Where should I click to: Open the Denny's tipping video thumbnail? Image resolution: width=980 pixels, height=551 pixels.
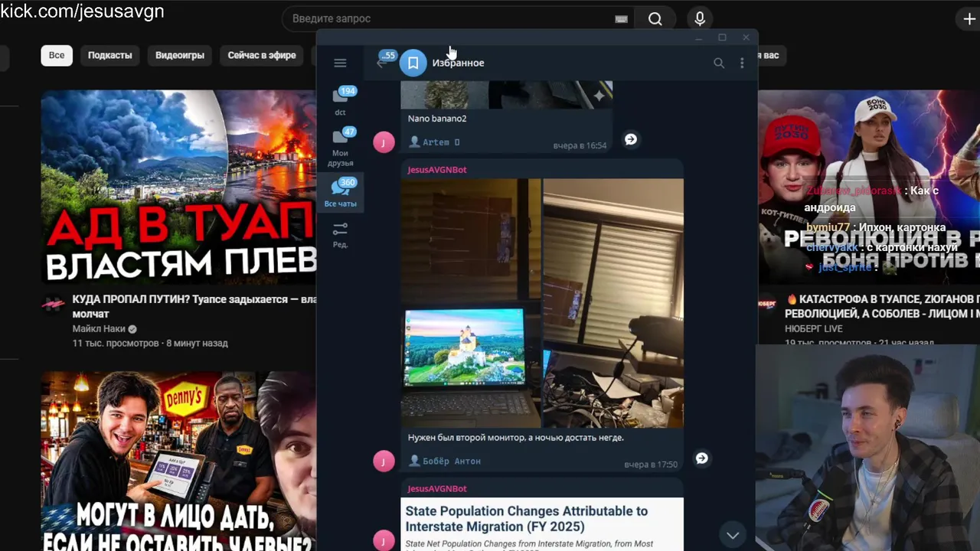[178, 461]
